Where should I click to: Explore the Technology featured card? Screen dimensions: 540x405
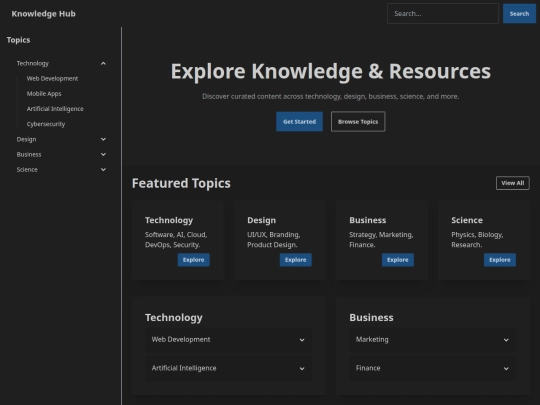point(194,260)
